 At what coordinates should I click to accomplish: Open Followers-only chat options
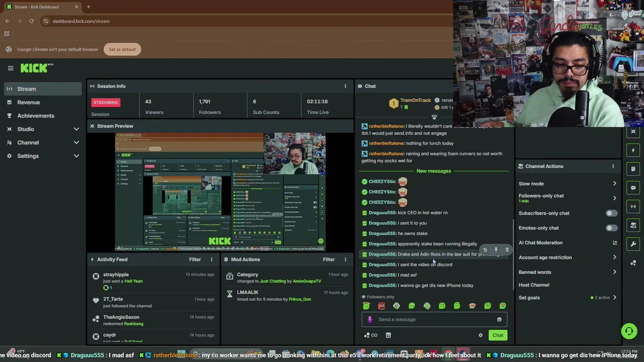pos(568,198)
